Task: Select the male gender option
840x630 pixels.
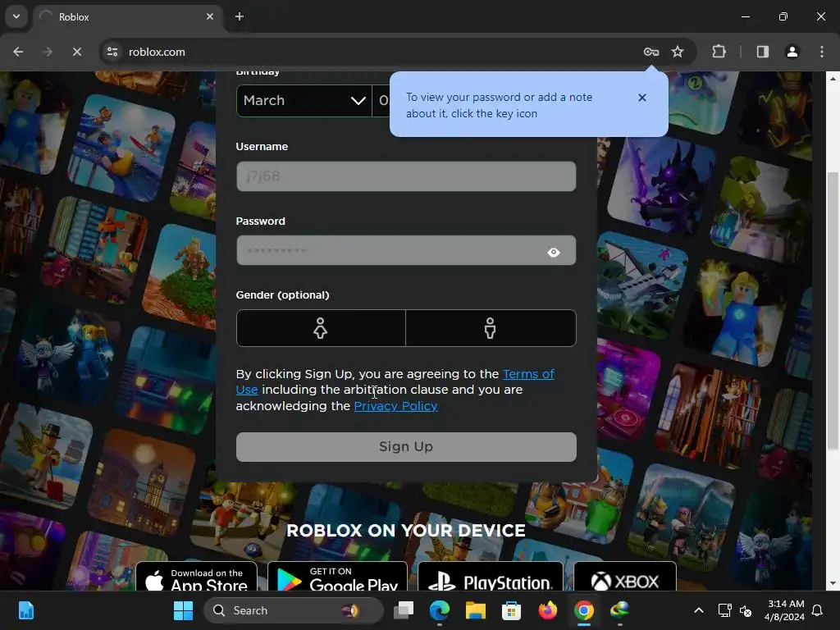Action: tap(491, 328)
